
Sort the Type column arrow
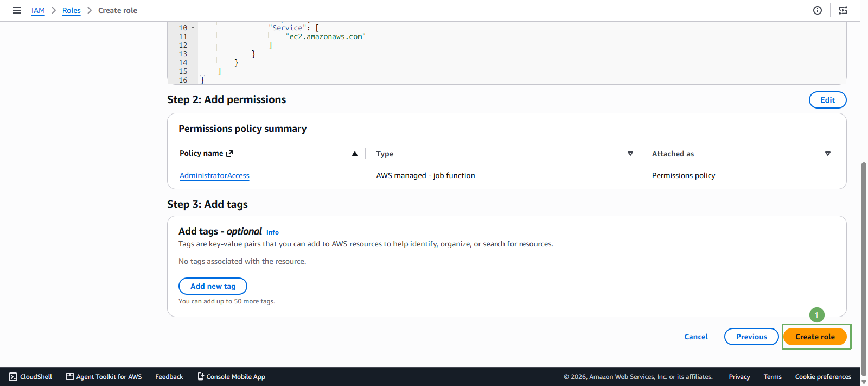point(630,154)
